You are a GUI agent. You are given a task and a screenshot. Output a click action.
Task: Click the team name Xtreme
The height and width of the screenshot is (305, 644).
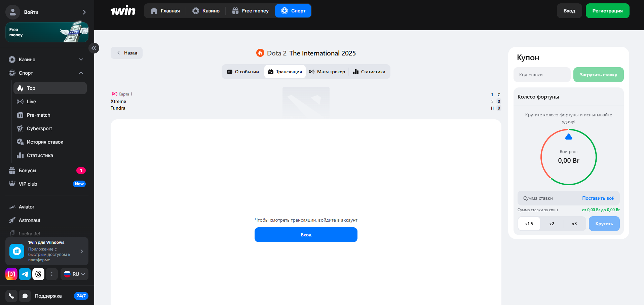click(118, 101)
